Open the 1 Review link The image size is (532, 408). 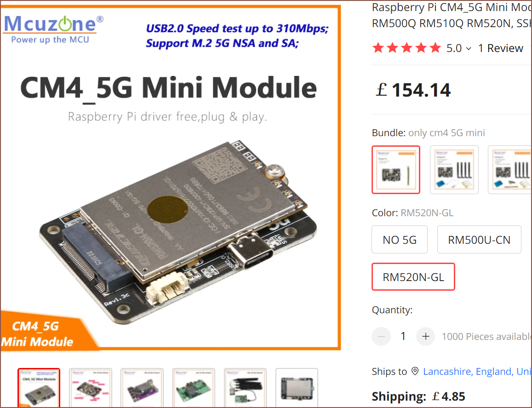tap(500, 48)
